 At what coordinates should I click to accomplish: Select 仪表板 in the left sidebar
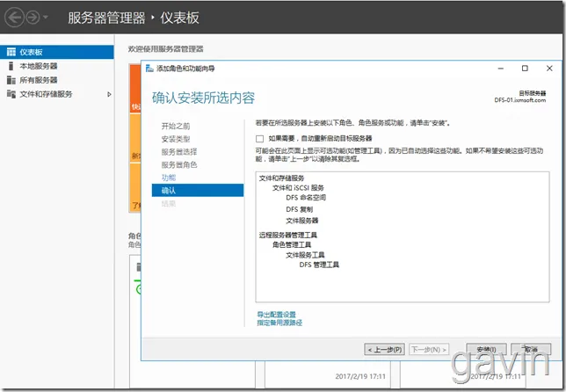[x=57, y=52]
